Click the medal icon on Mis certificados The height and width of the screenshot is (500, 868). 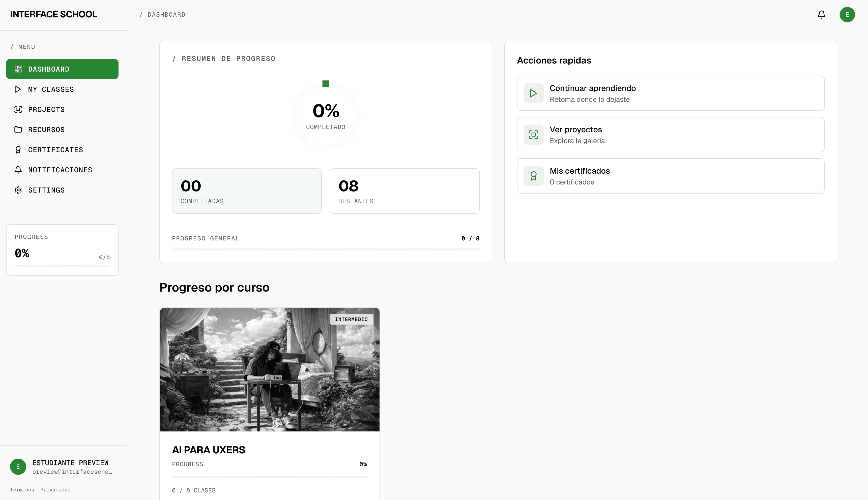point(533,175)
